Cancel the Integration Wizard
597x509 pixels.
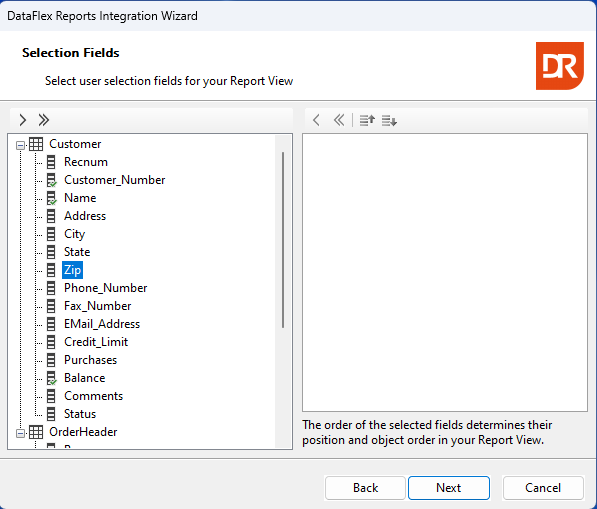point(543,488)
